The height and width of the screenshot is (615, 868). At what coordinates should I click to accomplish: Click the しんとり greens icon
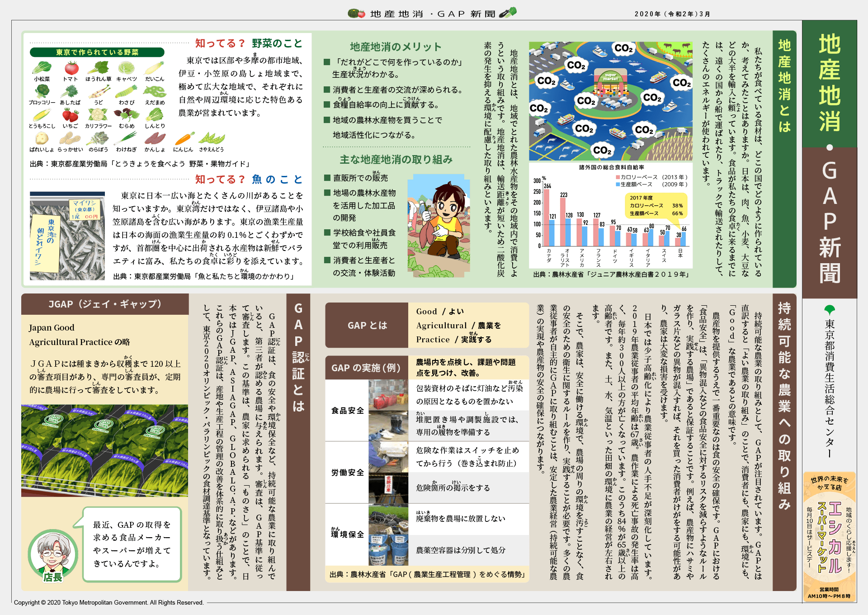pyautogui.click(x=155, y=115)
